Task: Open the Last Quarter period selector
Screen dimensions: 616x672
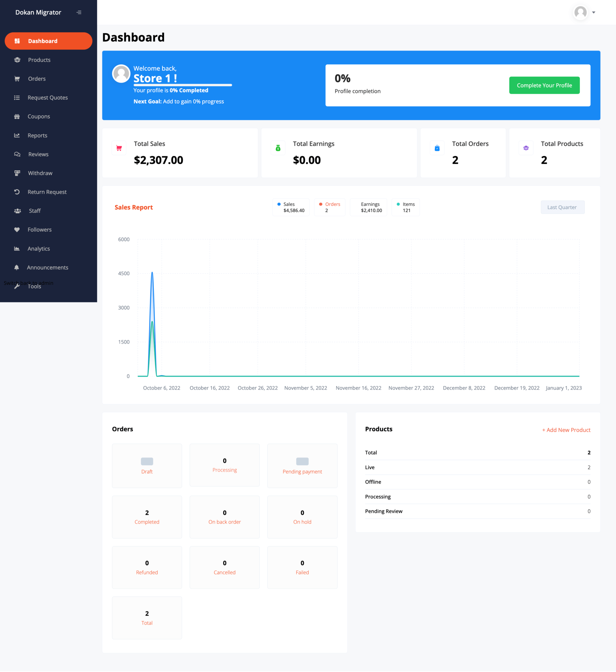Action: tap(562, 207)
